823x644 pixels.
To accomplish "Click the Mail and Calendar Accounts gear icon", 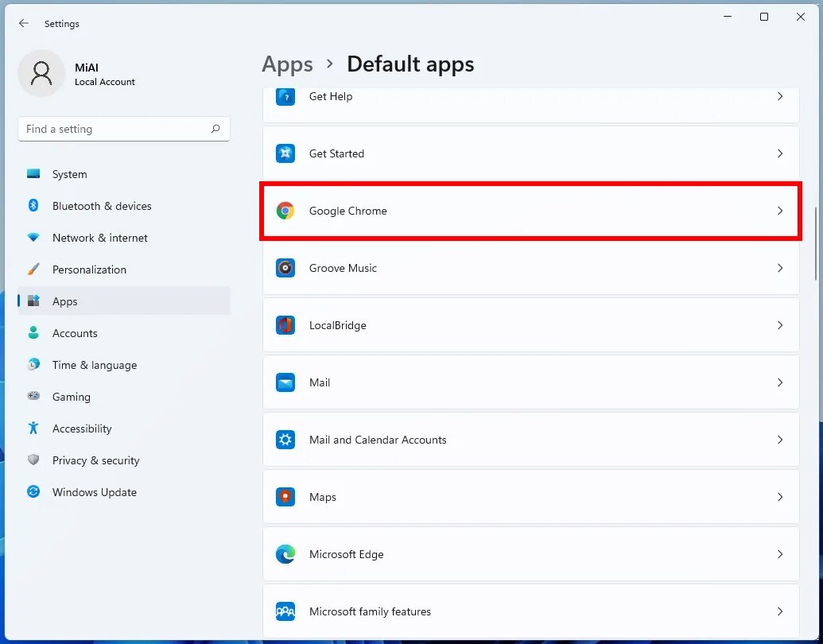I will tap(285, 440).
